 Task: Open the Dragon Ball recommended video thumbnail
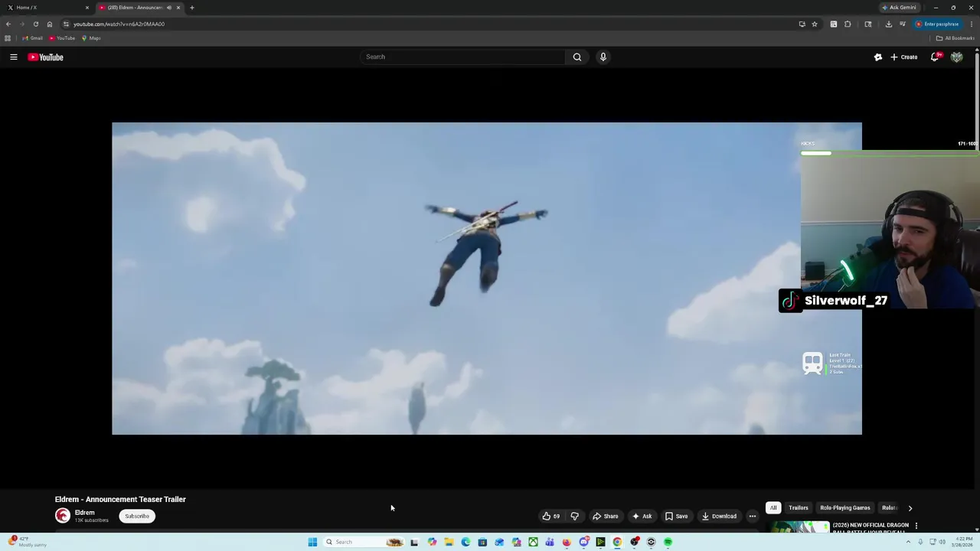point(799,527)
